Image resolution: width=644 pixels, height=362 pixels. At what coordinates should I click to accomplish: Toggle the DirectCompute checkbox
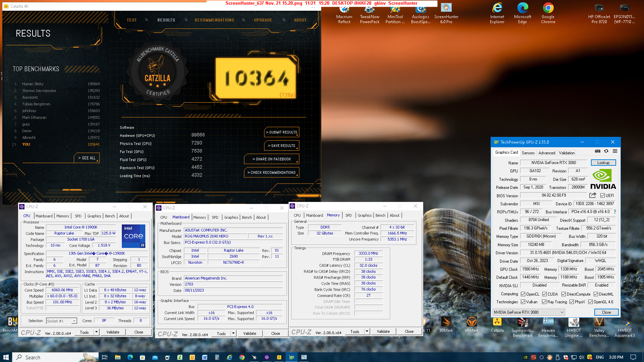coord(563,294)
